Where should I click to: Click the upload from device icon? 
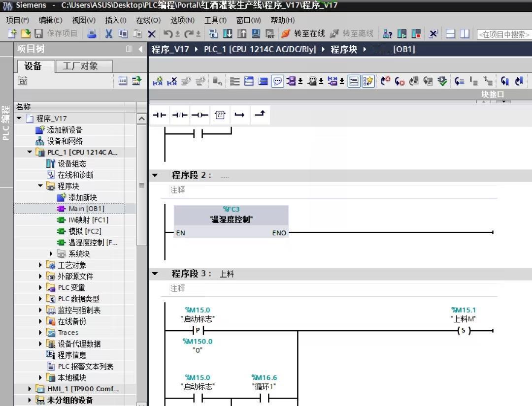[x=241, y=33]
